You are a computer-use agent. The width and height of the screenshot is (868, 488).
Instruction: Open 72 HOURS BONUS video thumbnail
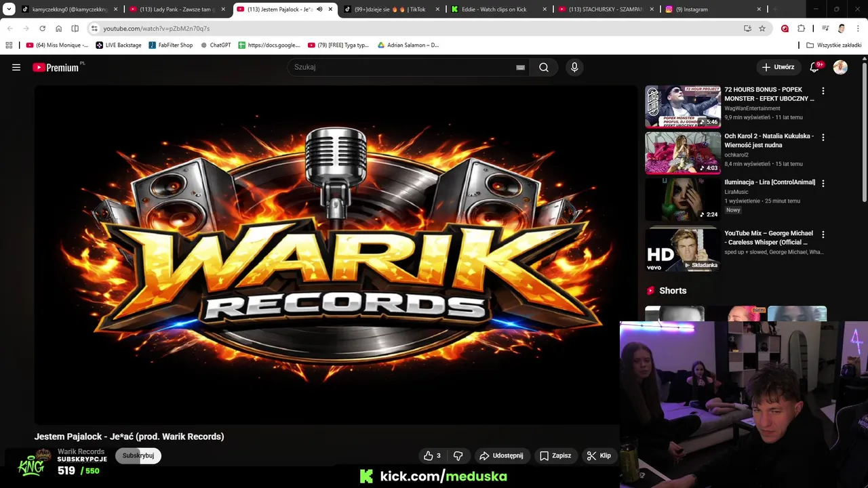[x=683, y=106]
